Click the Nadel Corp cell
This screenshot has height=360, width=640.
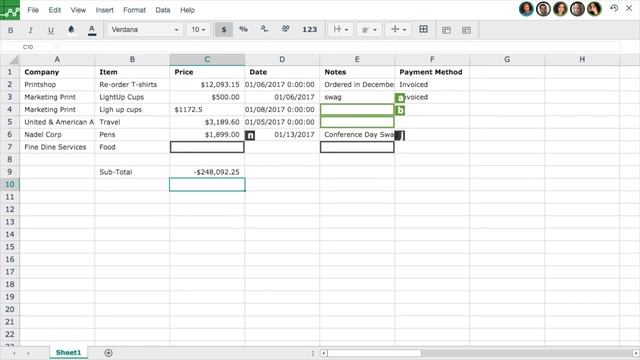57,134
